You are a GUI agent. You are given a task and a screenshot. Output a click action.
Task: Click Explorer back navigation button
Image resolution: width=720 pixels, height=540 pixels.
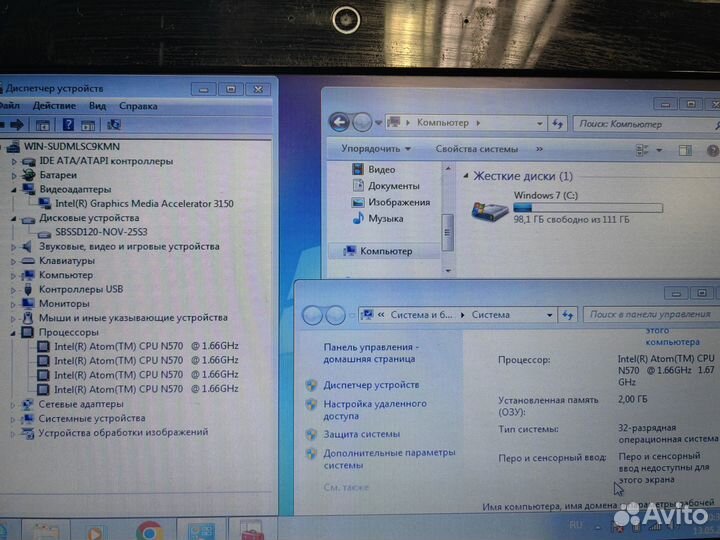(x=339, y=122)
